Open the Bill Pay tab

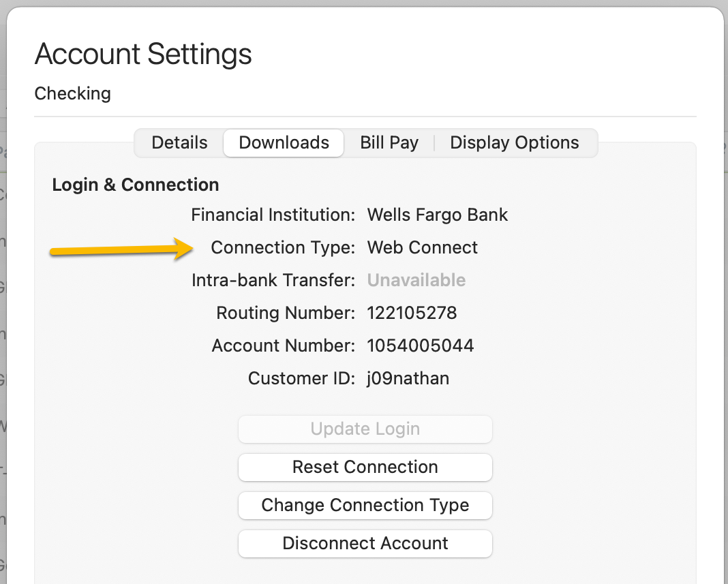point(389,143)
